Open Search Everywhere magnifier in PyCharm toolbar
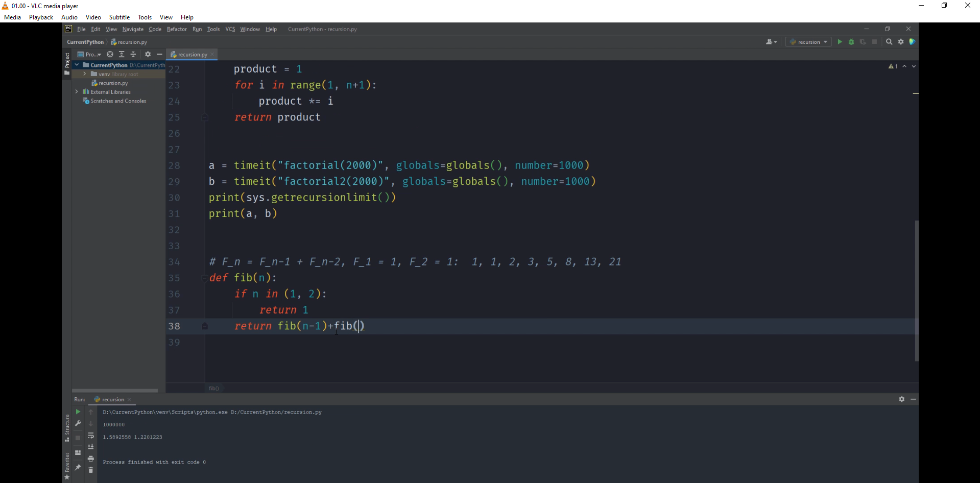Image resolution: width=980 pixels, height=483 pixels. click(889, 42)
